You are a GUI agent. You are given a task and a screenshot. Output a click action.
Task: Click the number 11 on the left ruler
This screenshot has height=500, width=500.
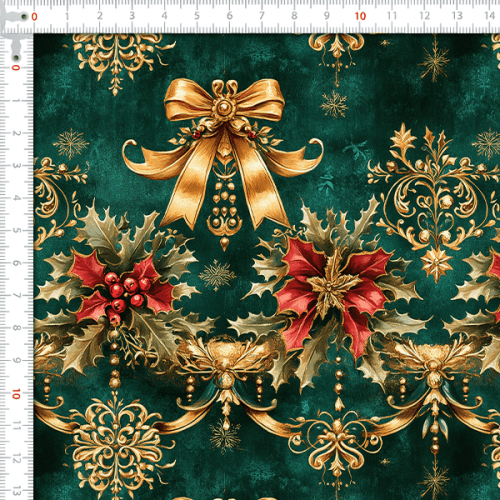coord(16,426)
